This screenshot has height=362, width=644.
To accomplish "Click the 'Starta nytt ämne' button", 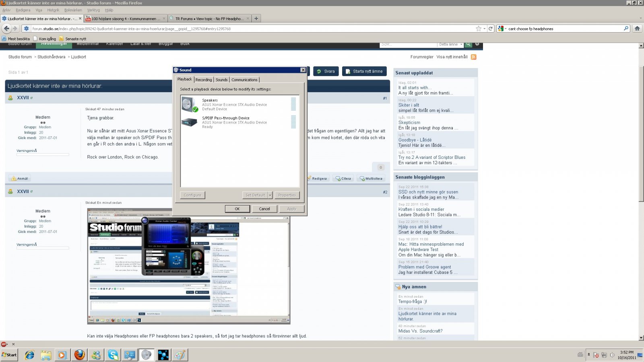I will (364, 71).
